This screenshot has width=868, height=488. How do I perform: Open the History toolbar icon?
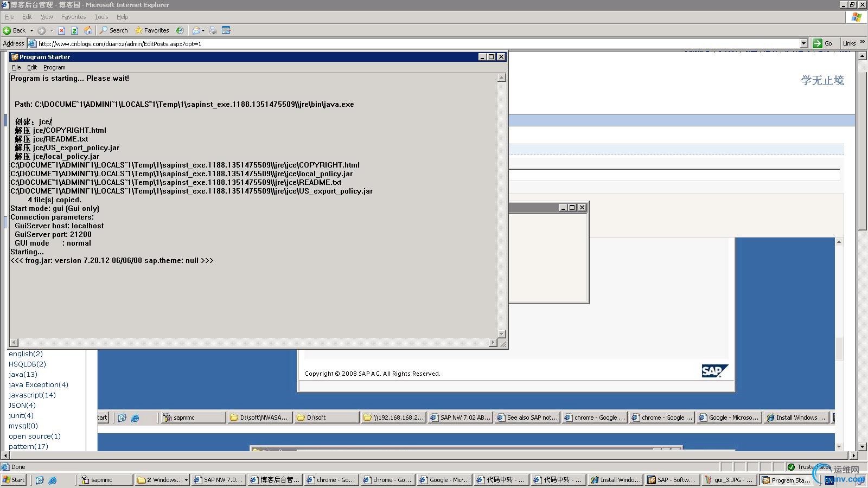[180, 30]
